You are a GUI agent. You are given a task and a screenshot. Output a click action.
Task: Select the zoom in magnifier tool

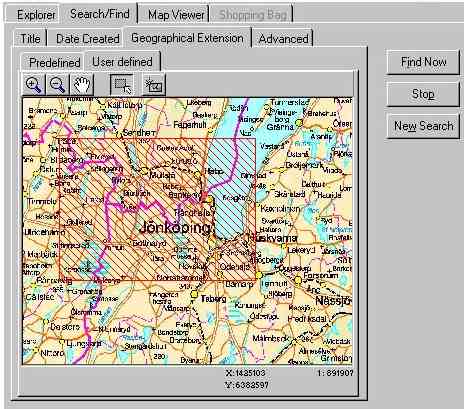33,84
